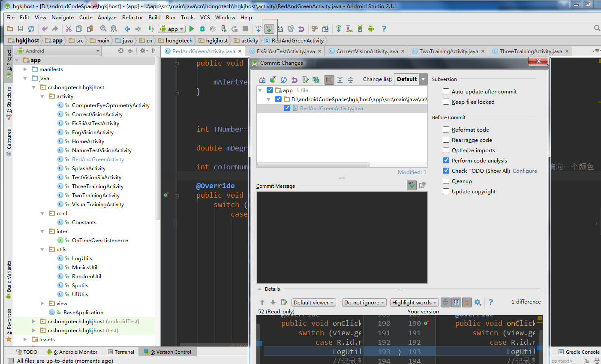Expand the manifests folder
The height and width of the screenshot is (364, 601).
click(25, 69)
